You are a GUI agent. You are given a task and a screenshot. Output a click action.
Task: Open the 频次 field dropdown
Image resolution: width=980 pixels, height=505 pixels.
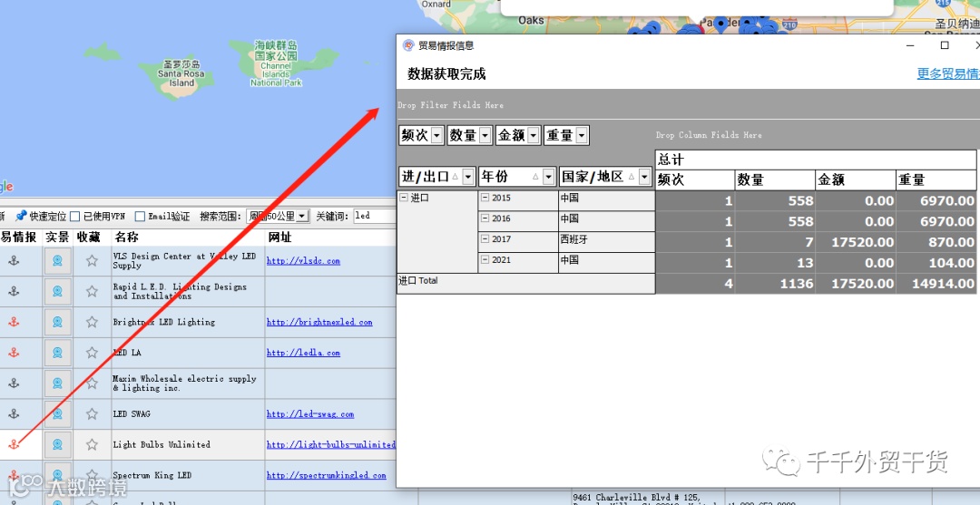(x=436, y=135)
